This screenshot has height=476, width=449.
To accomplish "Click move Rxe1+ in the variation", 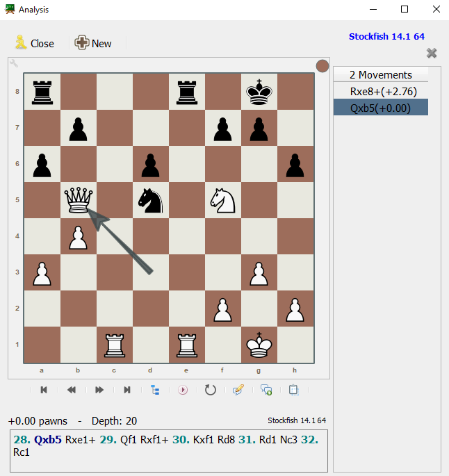I will click(81, 440).
